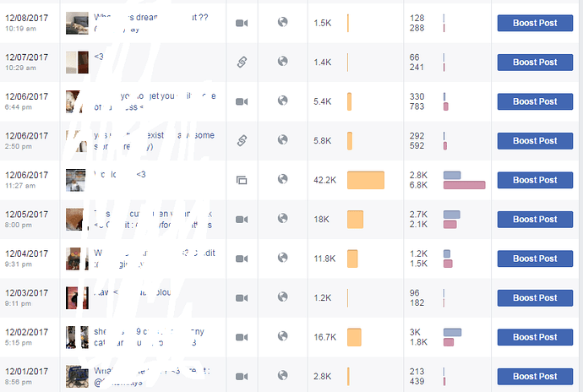The width and height of the screenshot is (583, 392).
Task: Click the video icon for 12/08/2017 post
Action: tap(242, 23)
